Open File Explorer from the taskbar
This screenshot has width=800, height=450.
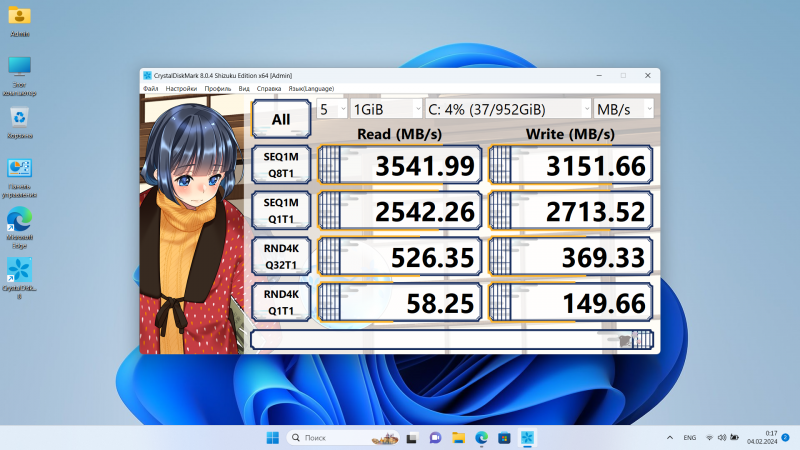tap(458, 438)
